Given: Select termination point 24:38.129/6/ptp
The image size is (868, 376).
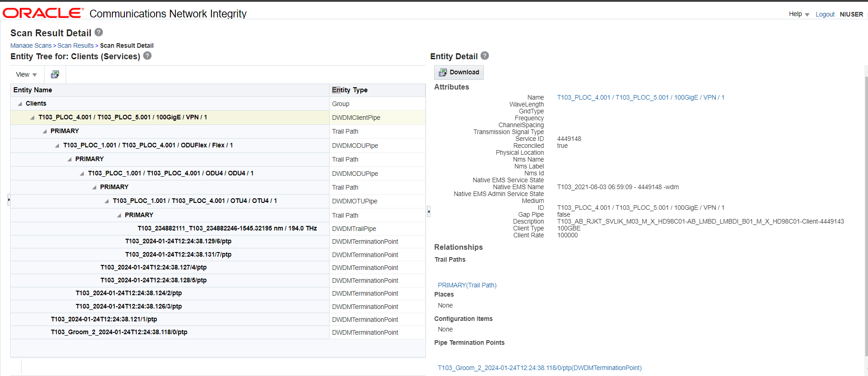Looking at the screenshot, I should pos(218,241).
